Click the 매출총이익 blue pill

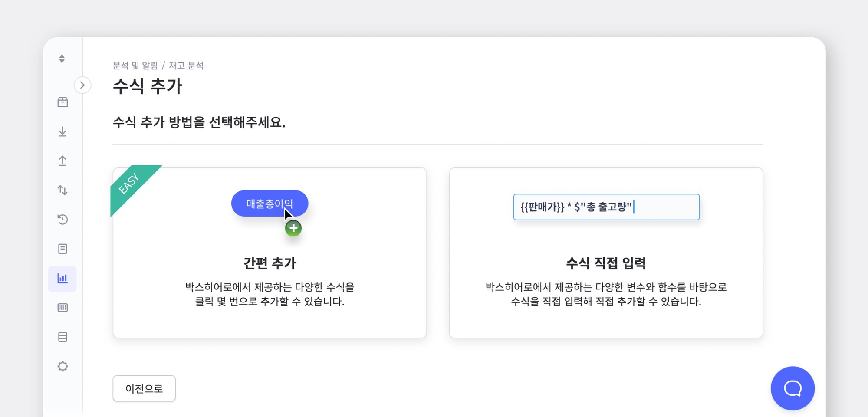pyautogui.click(x=270, y=204)
